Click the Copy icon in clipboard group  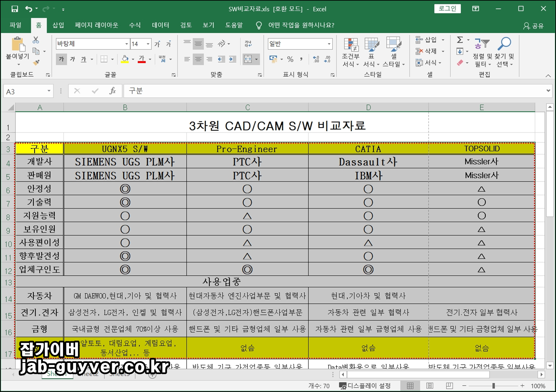click(x=36, y=51)
